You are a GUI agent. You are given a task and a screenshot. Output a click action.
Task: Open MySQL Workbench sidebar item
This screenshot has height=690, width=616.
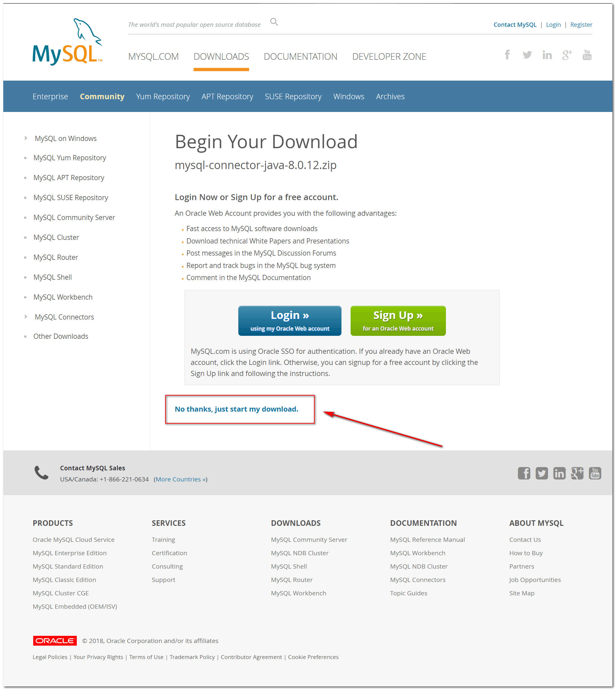click(63, 297)
